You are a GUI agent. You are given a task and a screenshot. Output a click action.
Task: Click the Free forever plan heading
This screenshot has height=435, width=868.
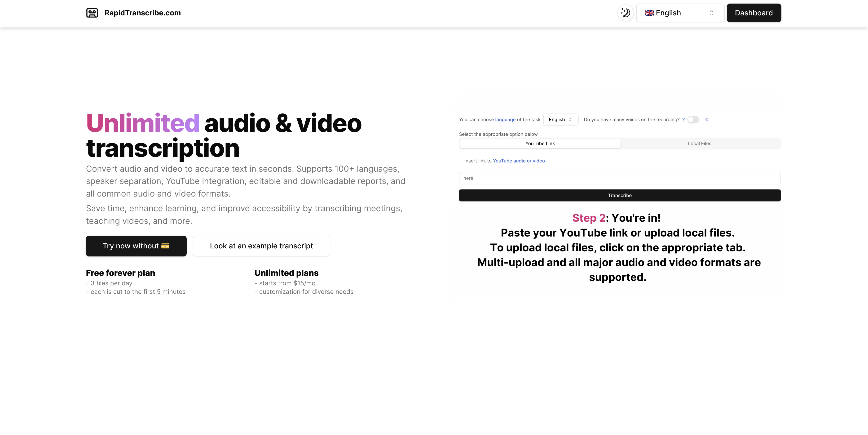pyautogui.click(x=120, y=273)
